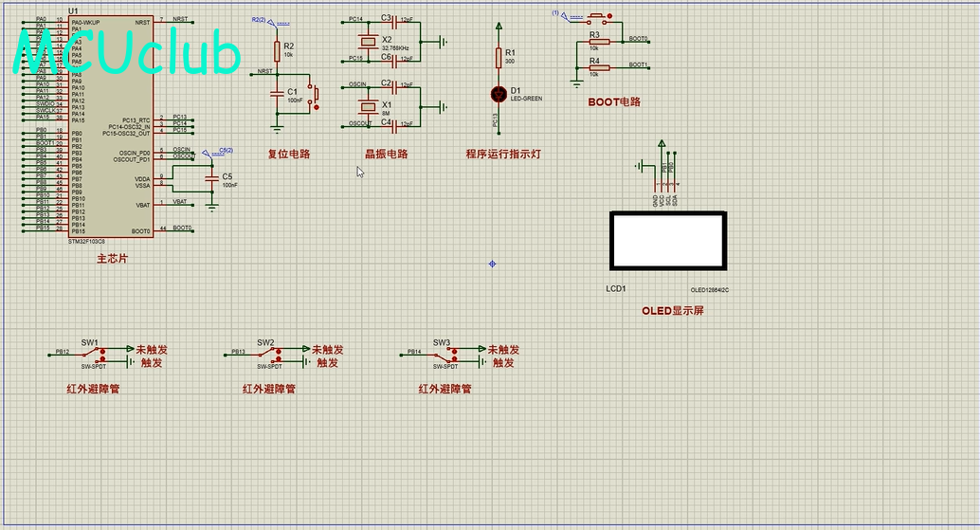Select capacitor C6 12pF
The image size is (980, 530).
394,62
